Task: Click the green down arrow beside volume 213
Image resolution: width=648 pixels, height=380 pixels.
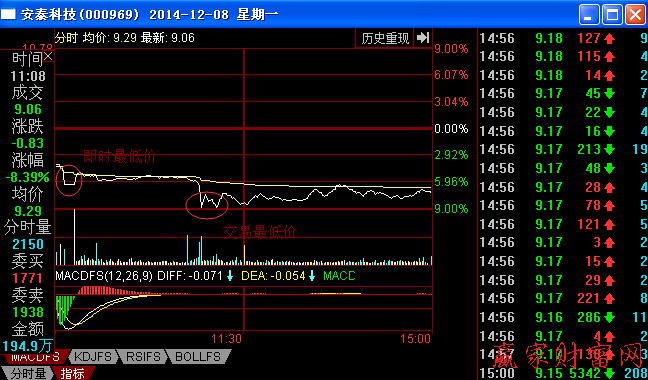Action: tap(610, 149)
